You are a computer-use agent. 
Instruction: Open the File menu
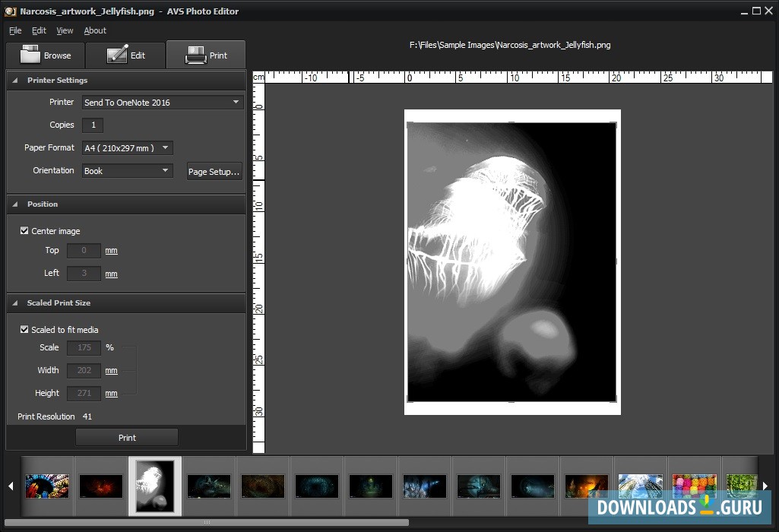14,30
